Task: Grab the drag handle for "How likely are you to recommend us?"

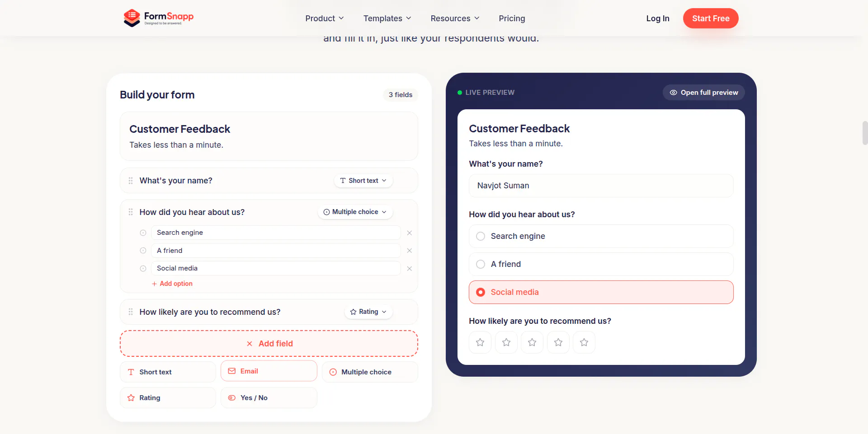Action: tap(131, 312)
